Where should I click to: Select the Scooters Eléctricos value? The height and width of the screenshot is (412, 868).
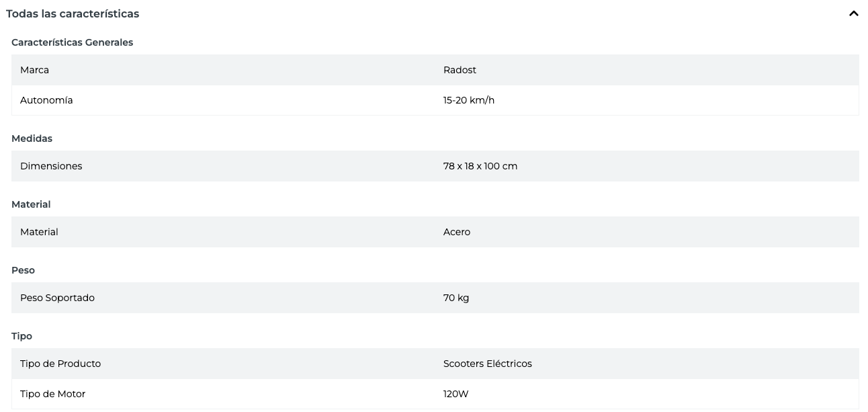point(487,364)
